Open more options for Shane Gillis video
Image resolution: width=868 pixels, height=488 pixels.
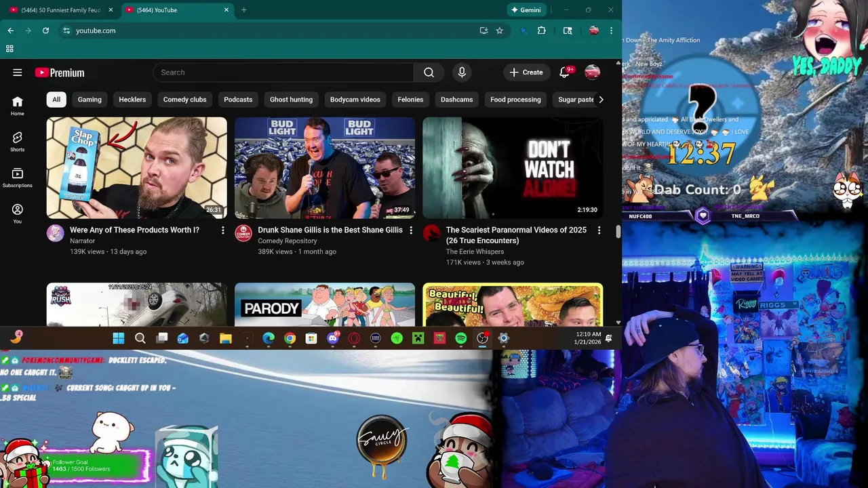tap(410, 230)
